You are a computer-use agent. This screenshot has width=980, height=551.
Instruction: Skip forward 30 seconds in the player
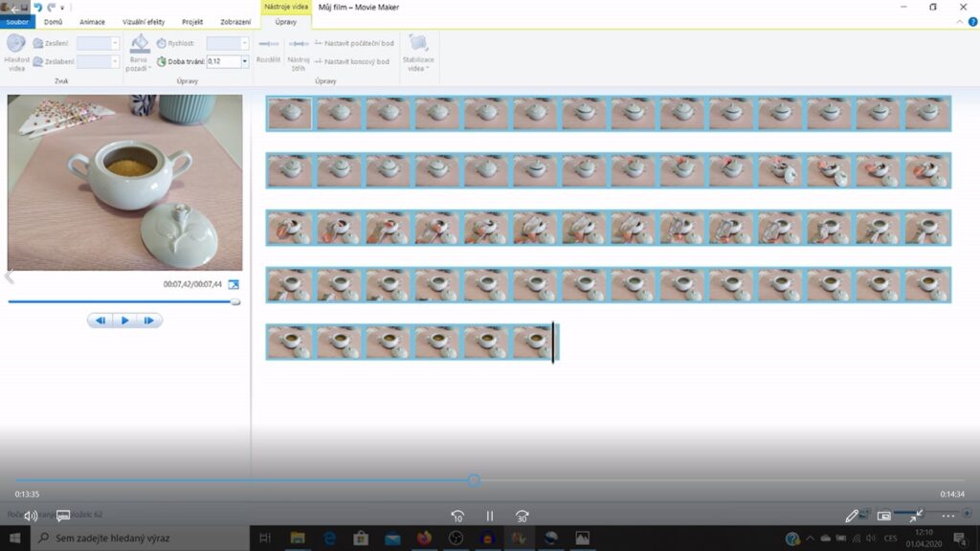(x=522, y=516)
